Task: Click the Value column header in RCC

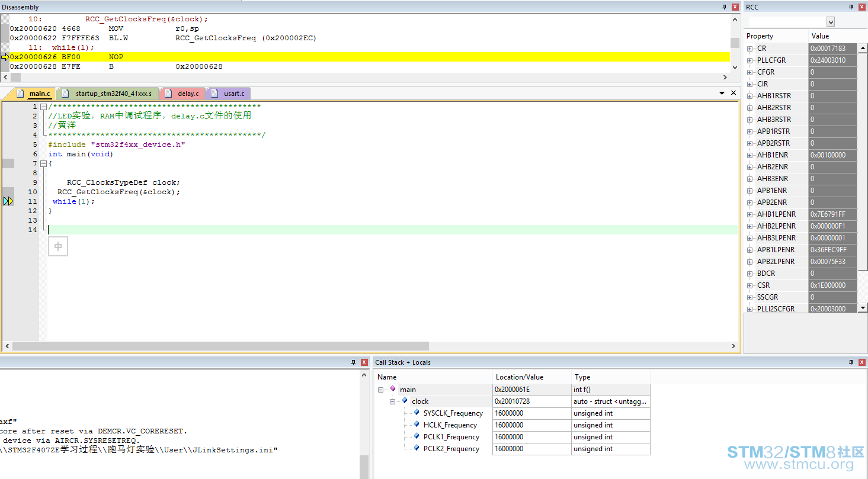Action: click(832, 36)
